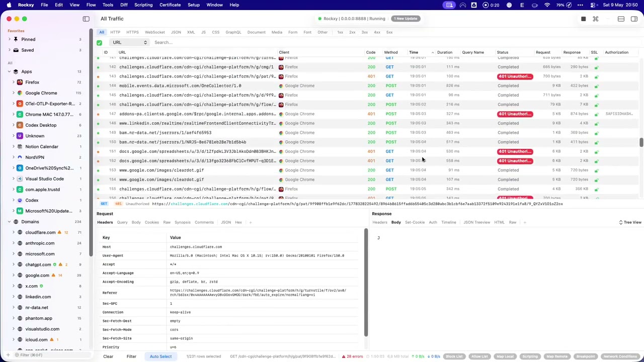This screenshot has height=362, width=644.
Task: Open the Scripting menu in menu bar
Action: coord(143,5)
